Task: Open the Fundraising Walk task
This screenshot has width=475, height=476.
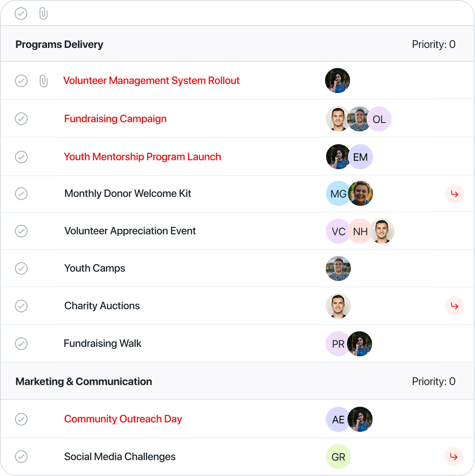Action: click(x=103, y=343)
